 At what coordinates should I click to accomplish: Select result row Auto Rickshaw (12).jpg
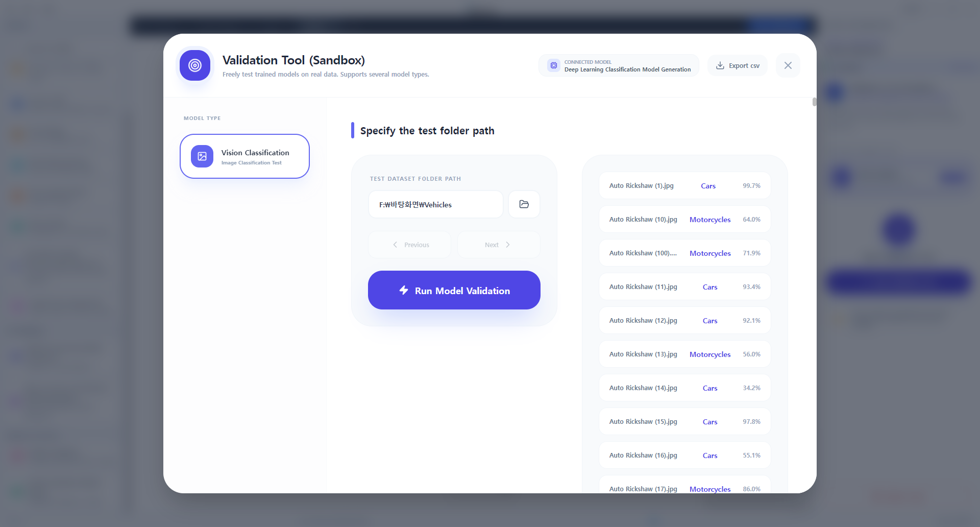click(685, 320)
